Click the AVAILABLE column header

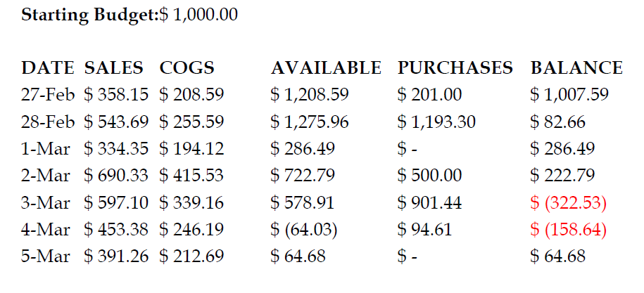tap(326, 68)
